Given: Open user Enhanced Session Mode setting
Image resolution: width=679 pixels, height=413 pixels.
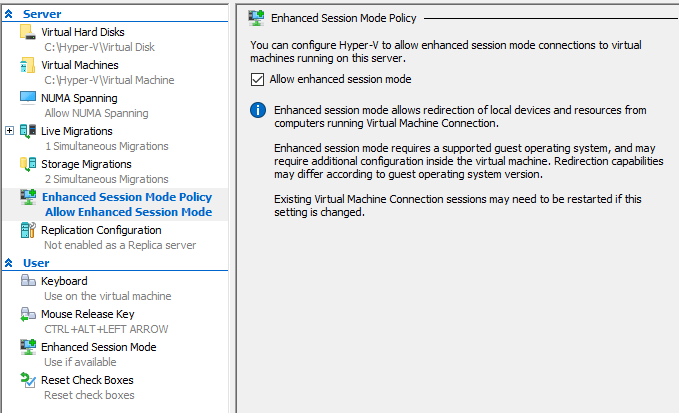Looking at the screenshot, I should pyautogui.click(x=98, y=347).
